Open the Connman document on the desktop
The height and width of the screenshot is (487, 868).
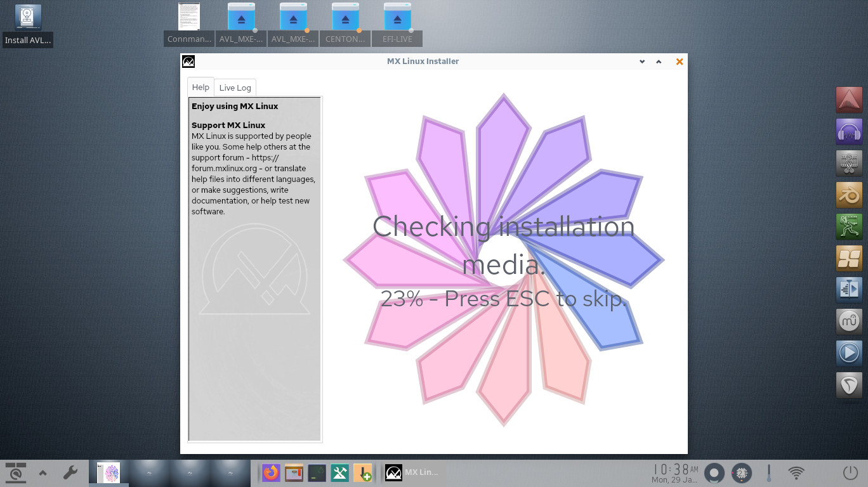click(x=189, y=24)
